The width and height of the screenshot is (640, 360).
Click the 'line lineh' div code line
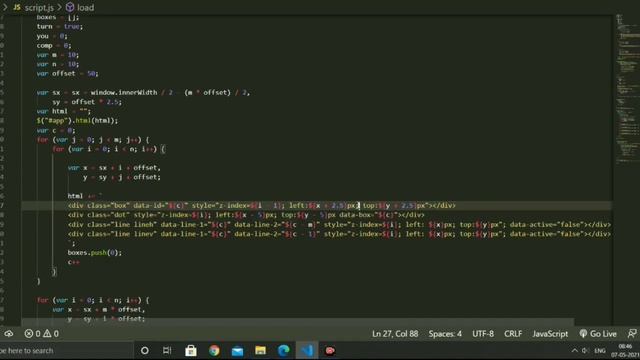[339, 224]
